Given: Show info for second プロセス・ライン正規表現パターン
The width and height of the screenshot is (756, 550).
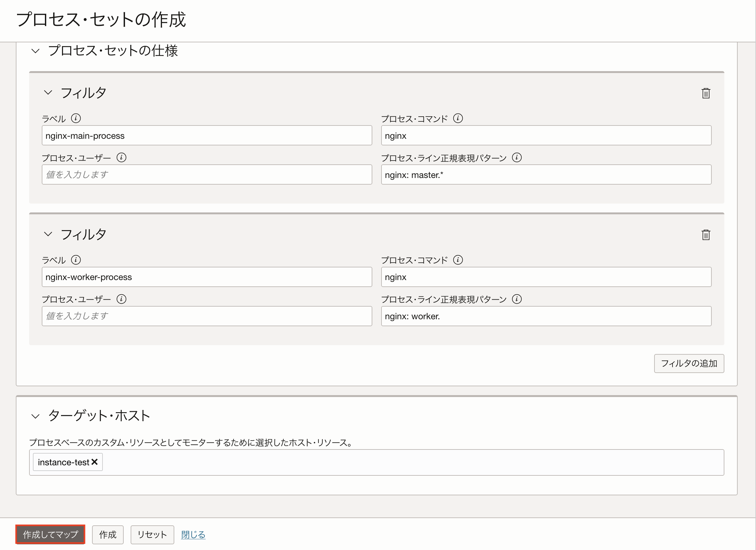Looking at the screenshot, I should [x=516, y=299].
